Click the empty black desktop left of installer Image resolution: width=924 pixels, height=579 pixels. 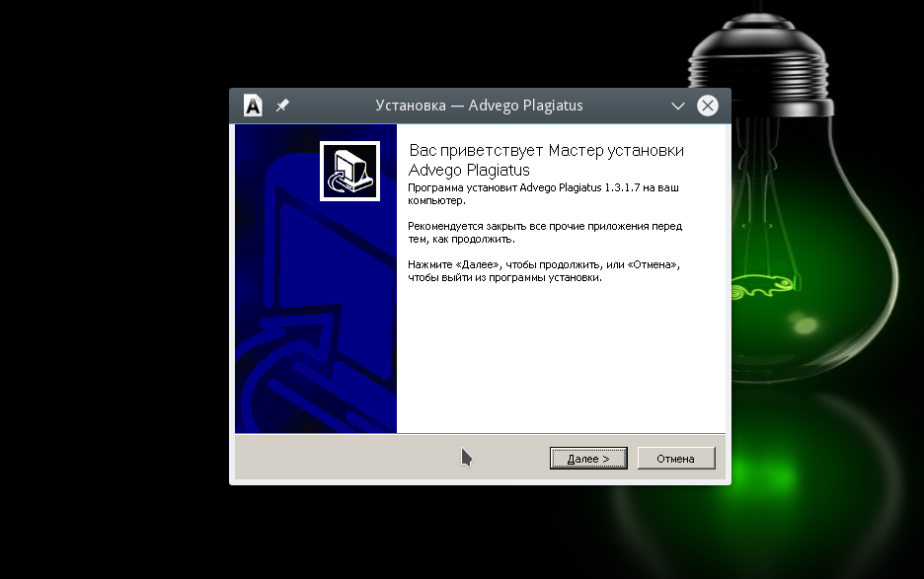(109, 296)
